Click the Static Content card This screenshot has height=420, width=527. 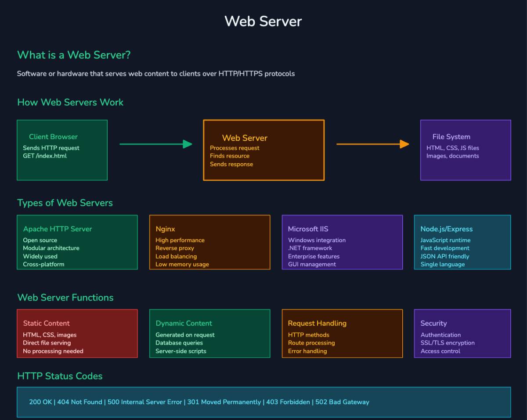coord(77,334)
